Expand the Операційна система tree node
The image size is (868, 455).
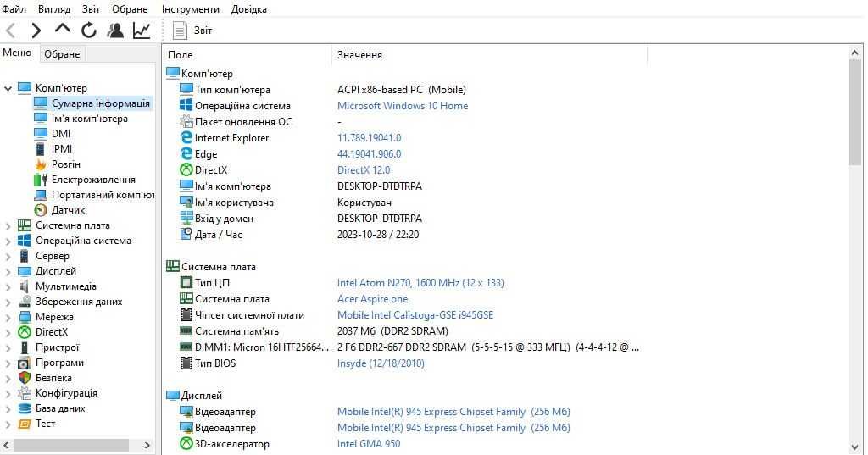pos(8,241)
